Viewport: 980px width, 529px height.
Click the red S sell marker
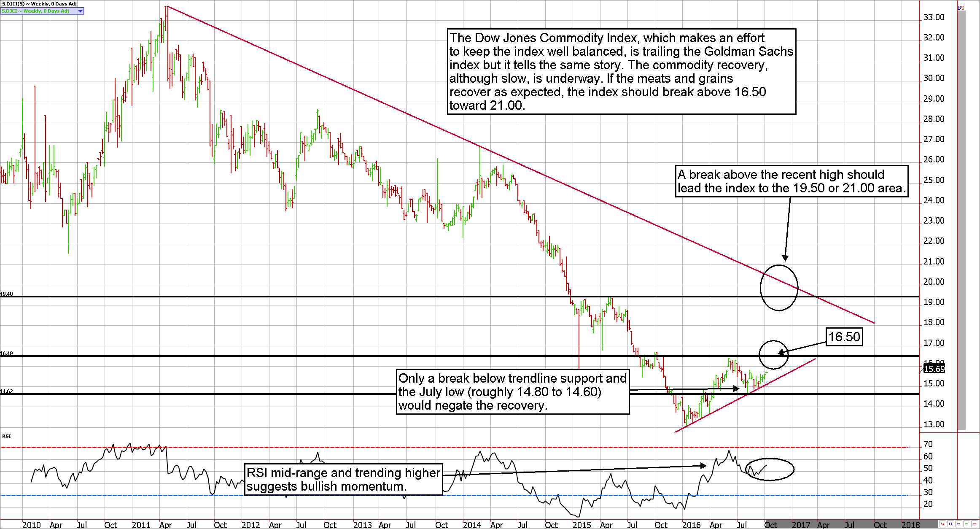tap(963, 8)
